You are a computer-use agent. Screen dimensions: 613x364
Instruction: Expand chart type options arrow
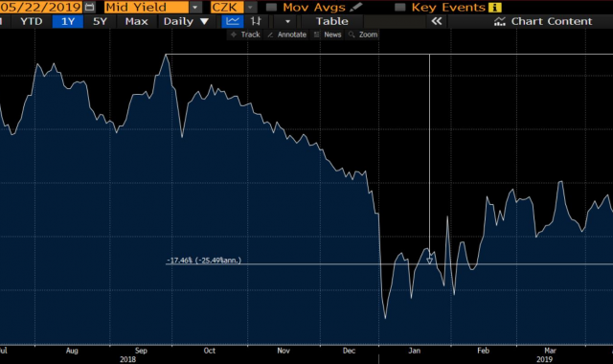[x=287, y=21]
